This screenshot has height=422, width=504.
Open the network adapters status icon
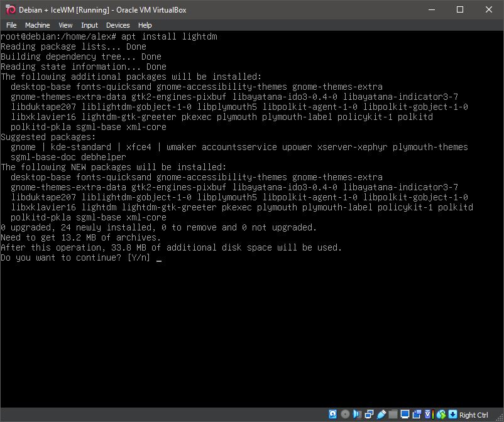click(369, 414)
